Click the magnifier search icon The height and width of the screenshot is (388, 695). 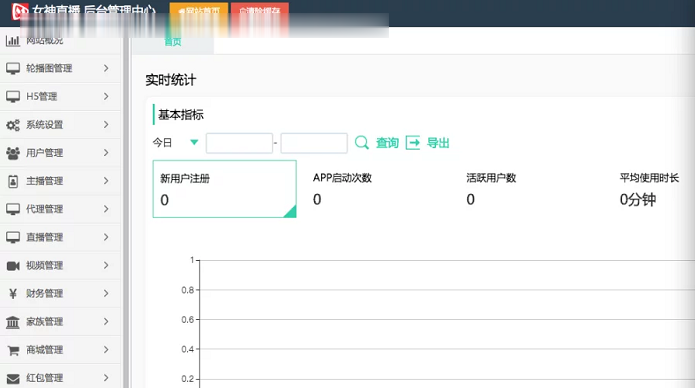click(362, 143)
